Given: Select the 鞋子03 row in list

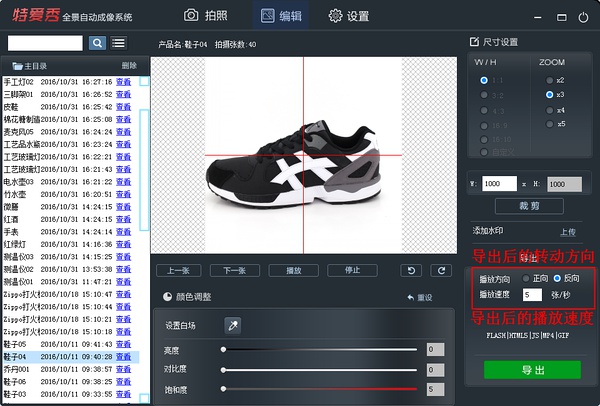Looking at the screenshot, I should [x=70, y=394].
